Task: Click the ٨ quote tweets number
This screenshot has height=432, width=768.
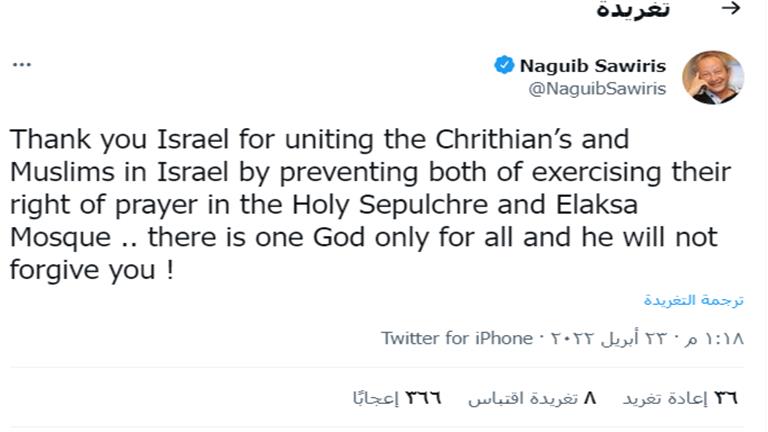Action: pyautogui.click(x=590, y=398)
